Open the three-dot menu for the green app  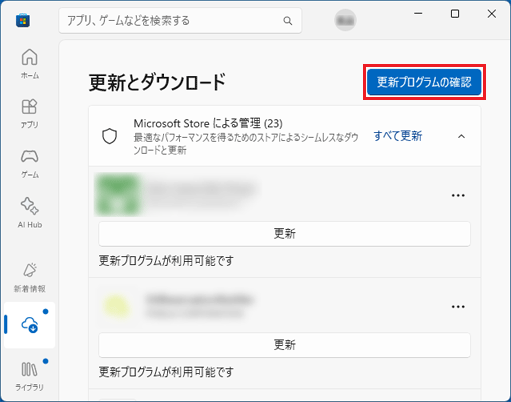(458, 195)
